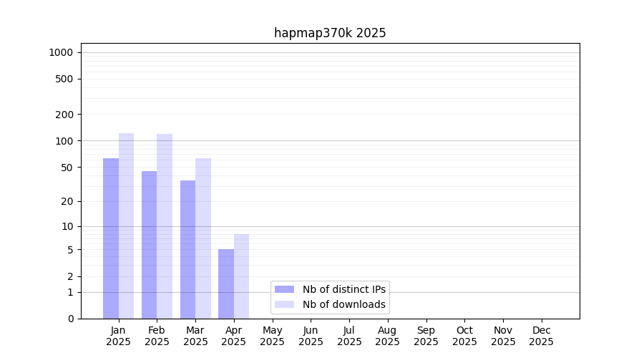
Task: Select the Nb of distinct IPs legend label
Action: point(343,289)
